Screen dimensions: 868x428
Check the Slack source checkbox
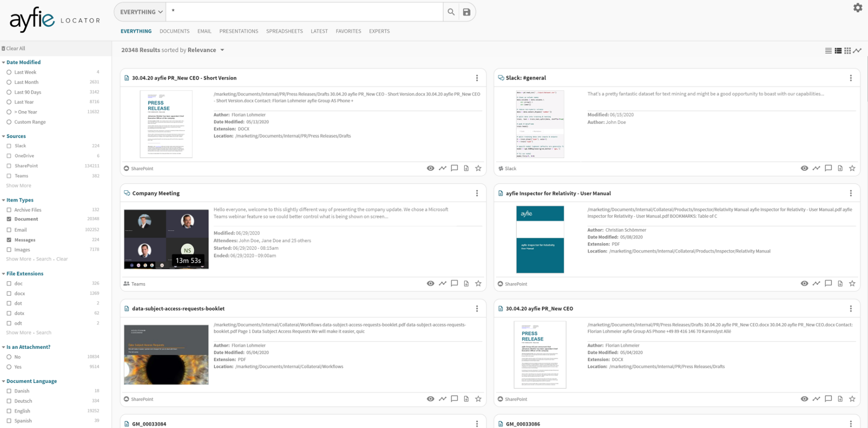[x=9, y=146]
